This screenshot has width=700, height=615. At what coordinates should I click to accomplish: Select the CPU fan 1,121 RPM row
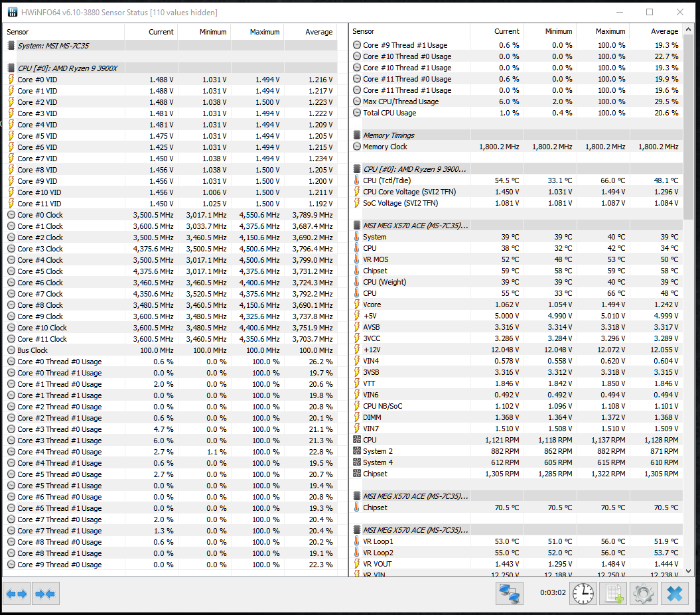(x=516, y=440)
